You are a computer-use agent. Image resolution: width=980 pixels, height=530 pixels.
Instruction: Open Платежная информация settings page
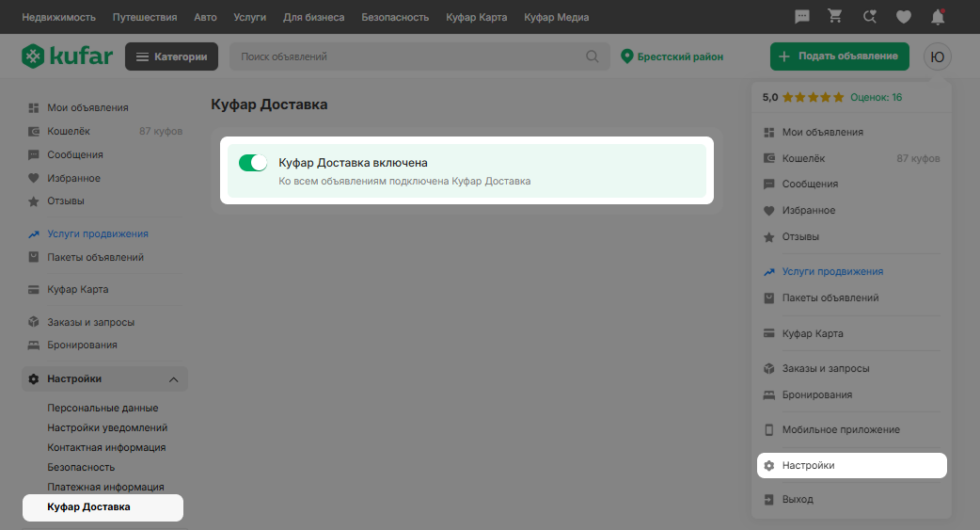click(105, 487)
